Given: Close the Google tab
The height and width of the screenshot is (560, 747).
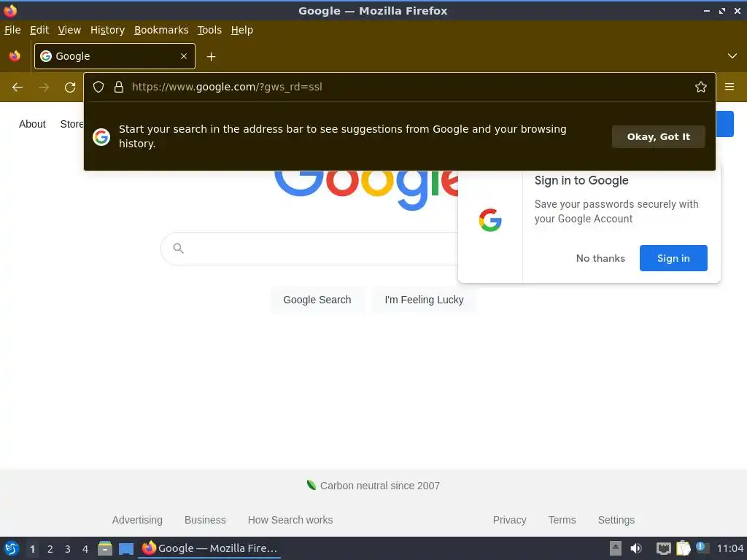Looking at the screenshot, I should click(x=183, y=56).
